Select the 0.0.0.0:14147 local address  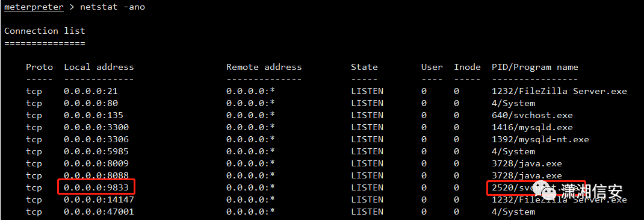99,200
